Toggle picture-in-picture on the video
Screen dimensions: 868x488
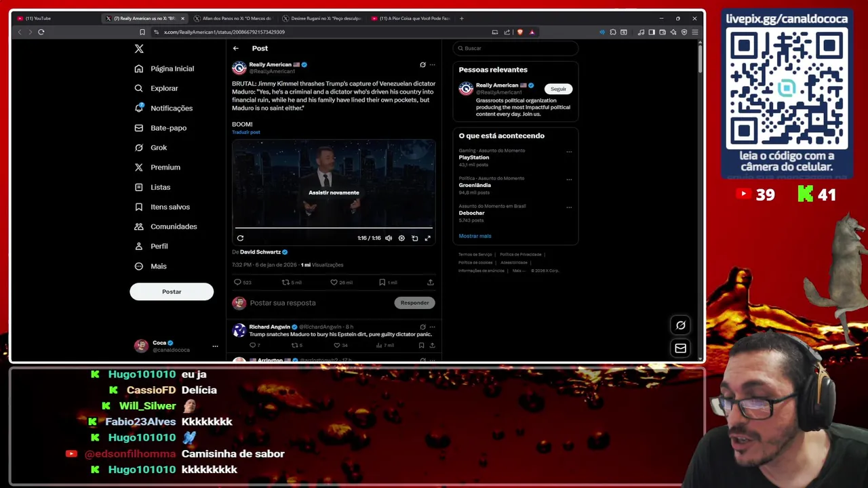[x=414, y=238]
